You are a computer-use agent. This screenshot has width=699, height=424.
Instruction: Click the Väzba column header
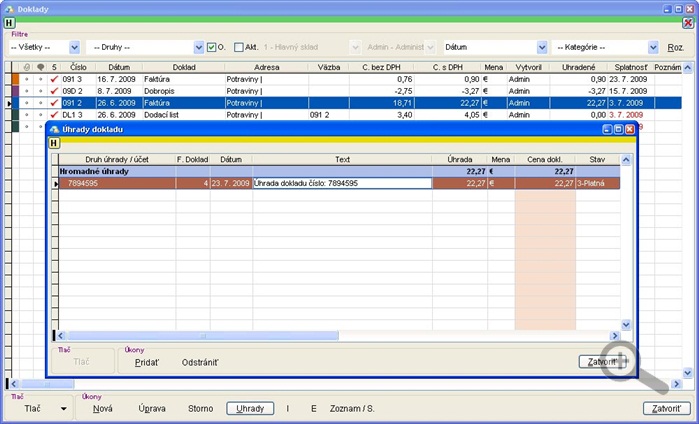click(329, 67)
